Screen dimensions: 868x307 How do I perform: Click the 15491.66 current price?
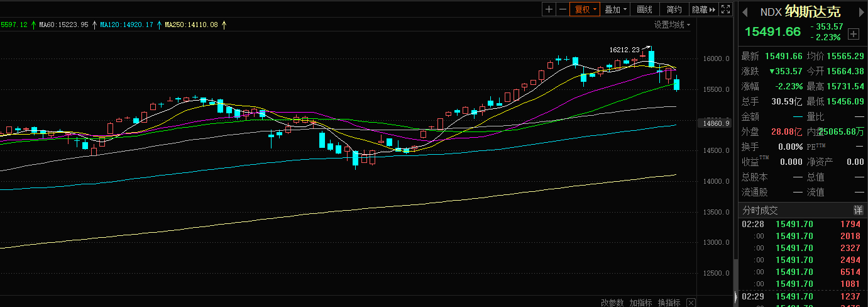[772, 32]
